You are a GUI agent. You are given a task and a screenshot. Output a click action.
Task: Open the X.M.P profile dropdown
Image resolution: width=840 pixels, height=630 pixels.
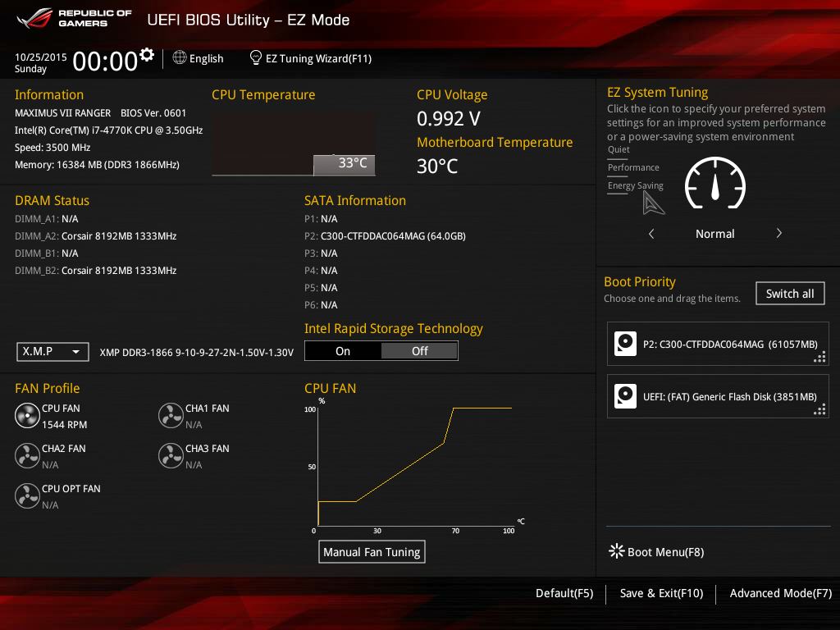[52, 352]
